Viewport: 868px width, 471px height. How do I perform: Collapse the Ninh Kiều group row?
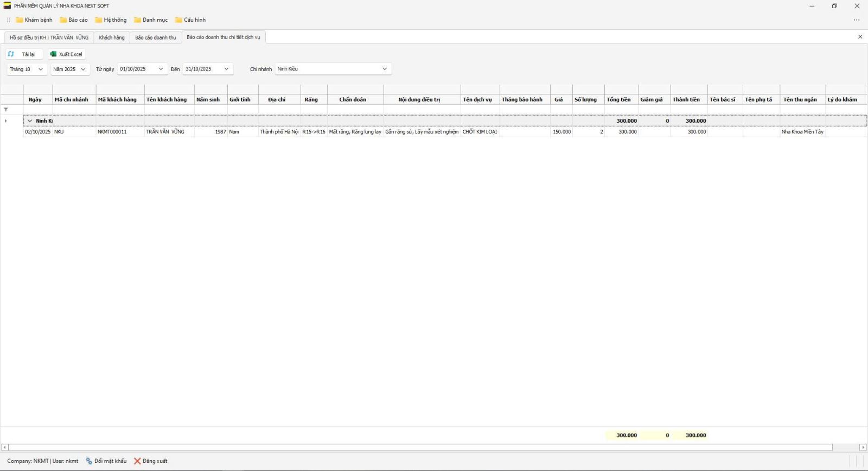tap(30, 121)
